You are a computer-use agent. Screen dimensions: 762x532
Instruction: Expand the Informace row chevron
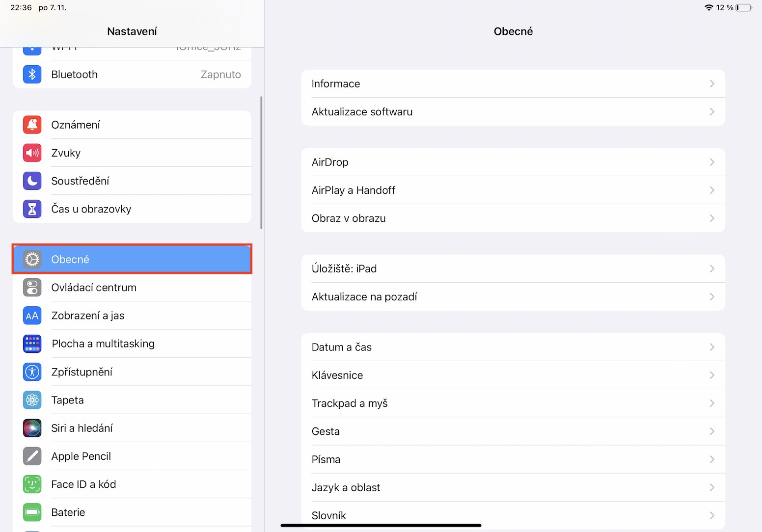711,84
